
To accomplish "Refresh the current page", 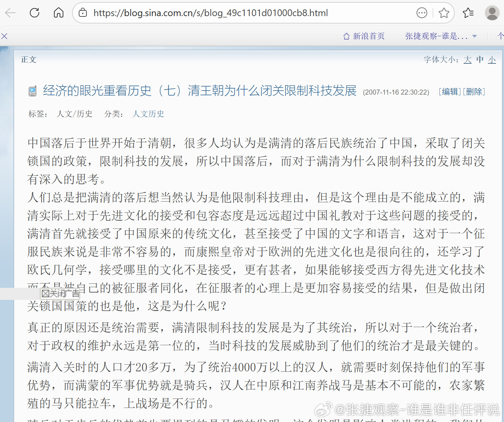I will tap(35, 13).
